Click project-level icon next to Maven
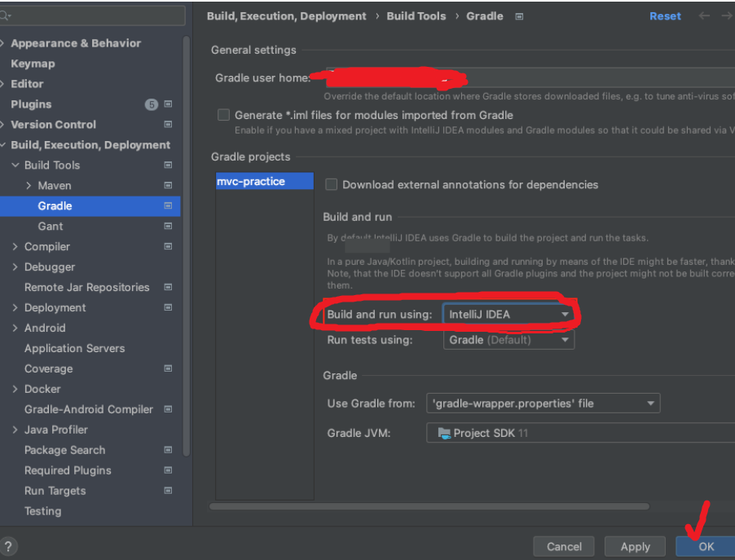 point(169,185)
